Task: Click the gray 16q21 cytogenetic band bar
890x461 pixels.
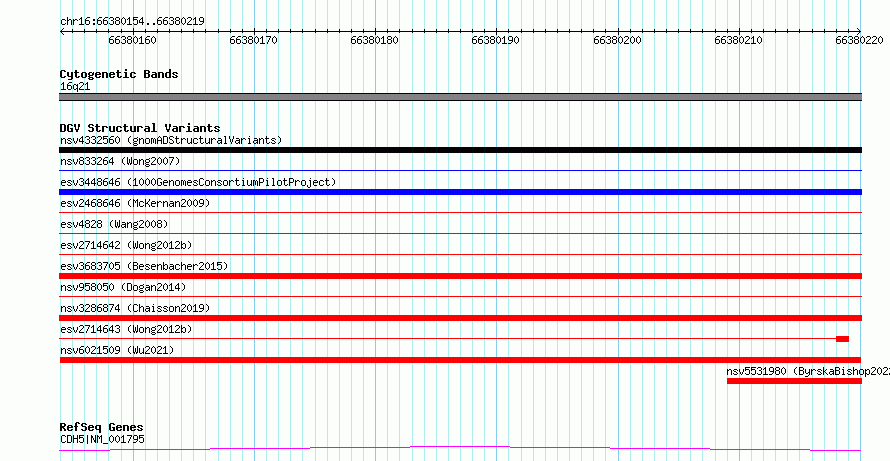Action: [460, 97]
